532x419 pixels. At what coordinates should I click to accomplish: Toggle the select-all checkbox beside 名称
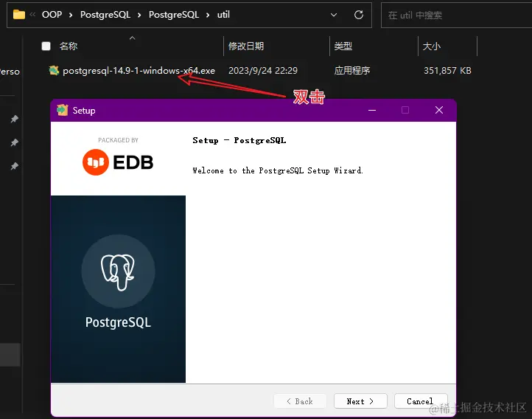(x=46, y=46)
